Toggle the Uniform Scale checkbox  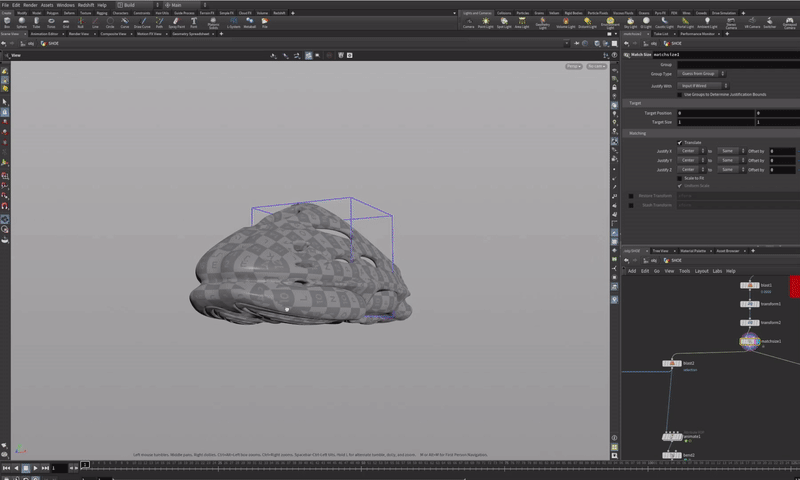coord(680,186)
